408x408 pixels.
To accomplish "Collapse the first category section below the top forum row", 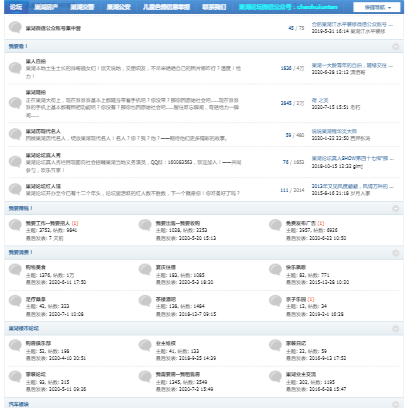I will [x=396, y=46].
